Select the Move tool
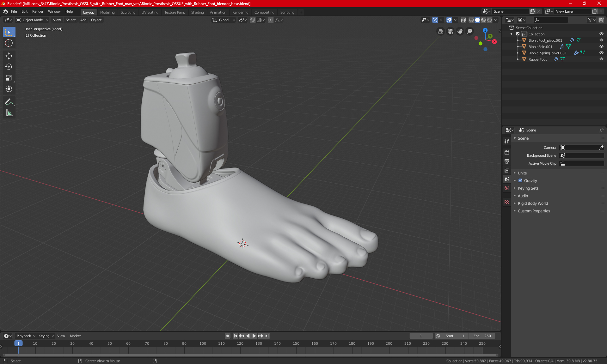 (x=9, y=56)
